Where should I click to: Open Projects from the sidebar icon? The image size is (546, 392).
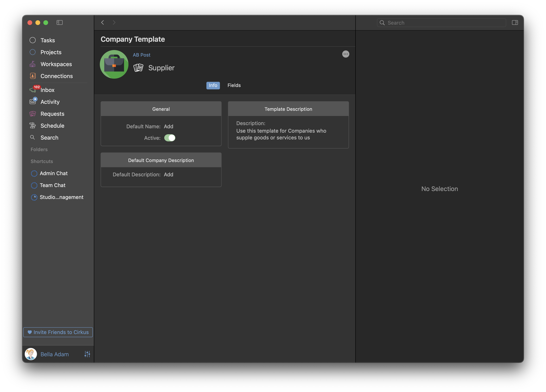pos(32,52)
